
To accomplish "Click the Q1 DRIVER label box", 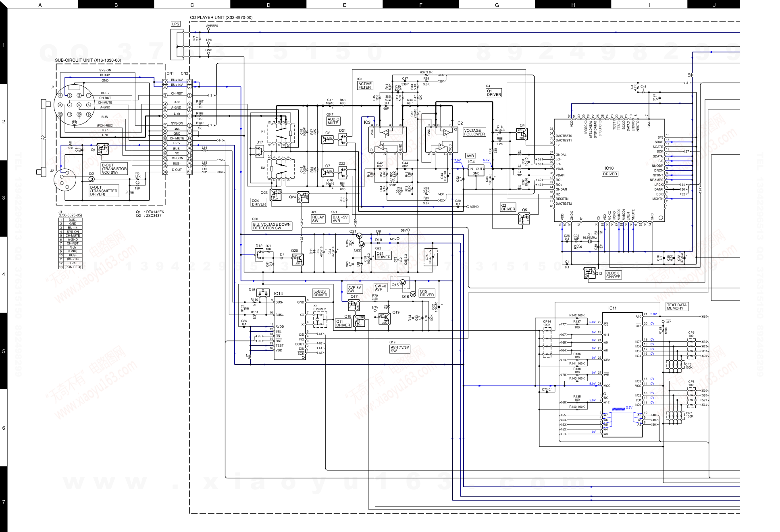I will click(x=494, y=93).
